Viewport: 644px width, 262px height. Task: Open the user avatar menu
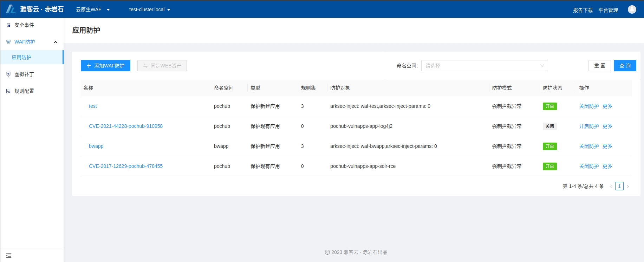point(632,9)
